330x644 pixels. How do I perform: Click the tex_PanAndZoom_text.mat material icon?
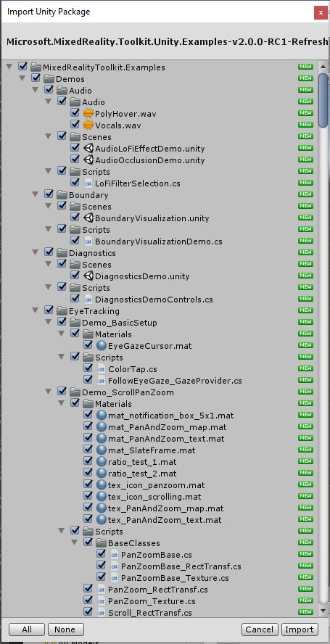(x=102, y=519)
